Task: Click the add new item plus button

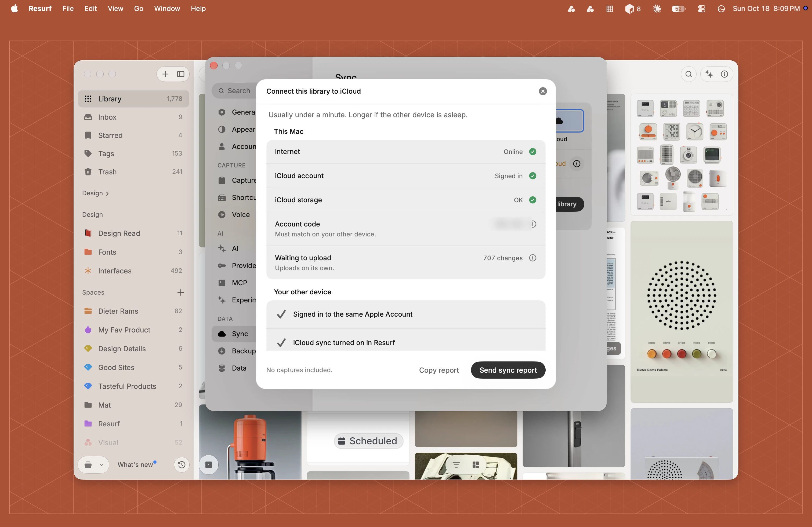Action: (x=165, y=74)
